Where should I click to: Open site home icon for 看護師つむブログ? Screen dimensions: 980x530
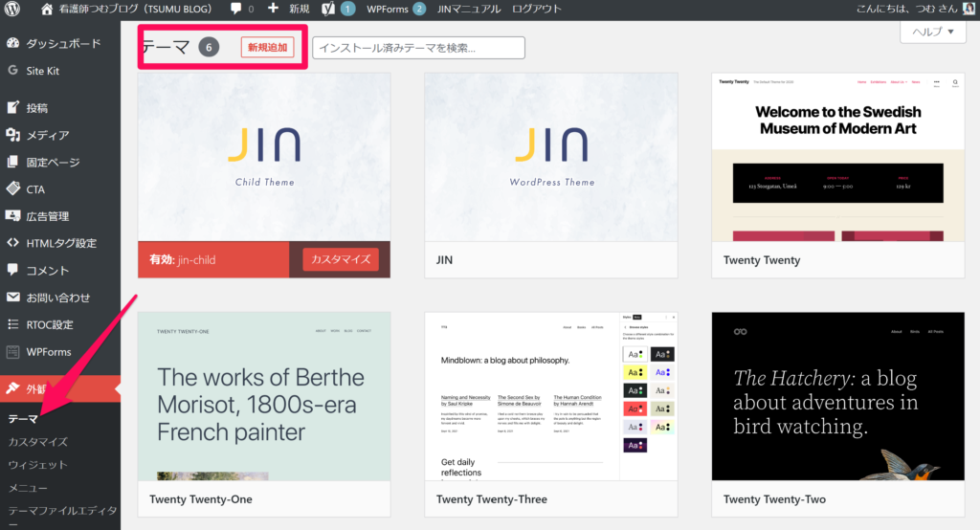[46, 9]
